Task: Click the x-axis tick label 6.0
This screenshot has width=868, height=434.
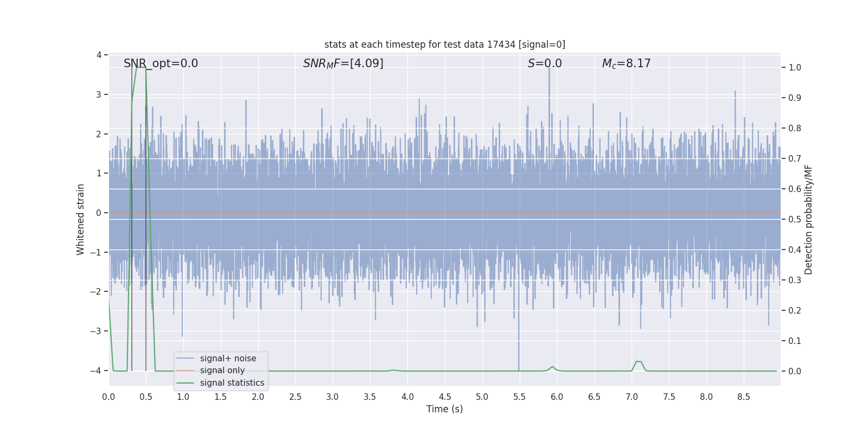Action: point(557,397)
